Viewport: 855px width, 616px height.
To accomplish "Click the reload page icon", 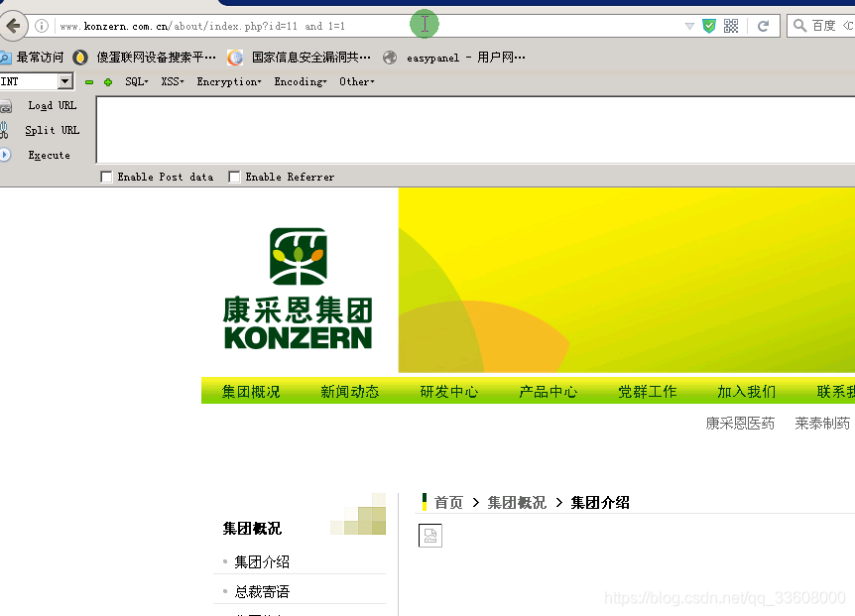I will [763, 25].
